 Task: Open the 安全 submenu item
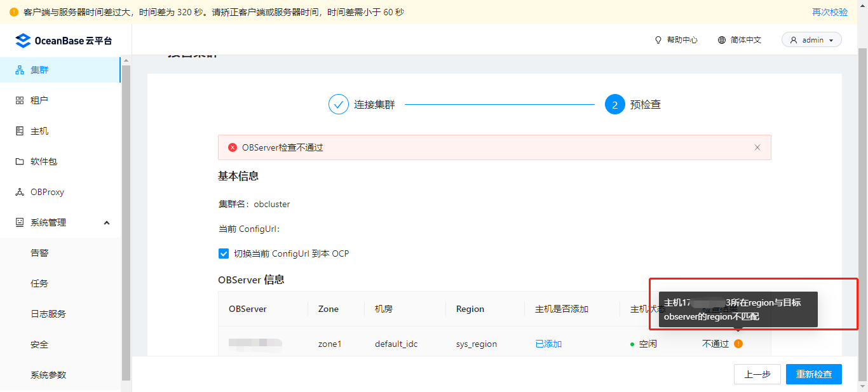[60, 344]
